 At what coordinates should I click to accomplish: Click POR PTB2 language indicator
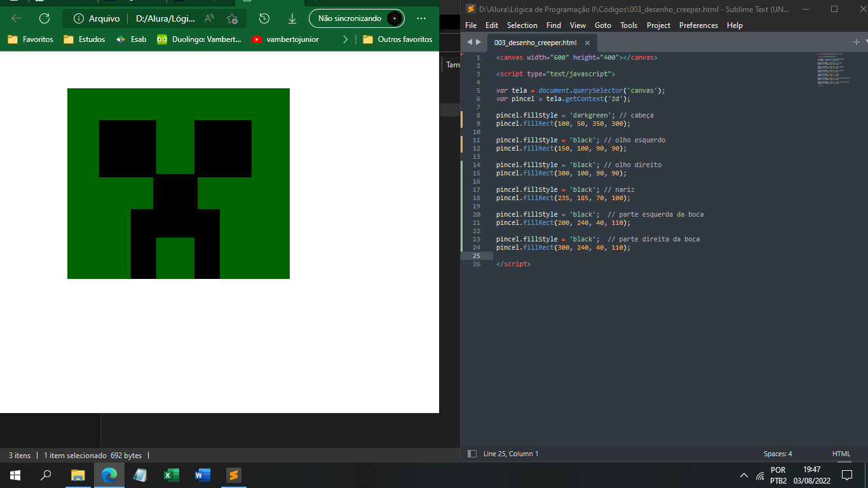pos(778,475)
